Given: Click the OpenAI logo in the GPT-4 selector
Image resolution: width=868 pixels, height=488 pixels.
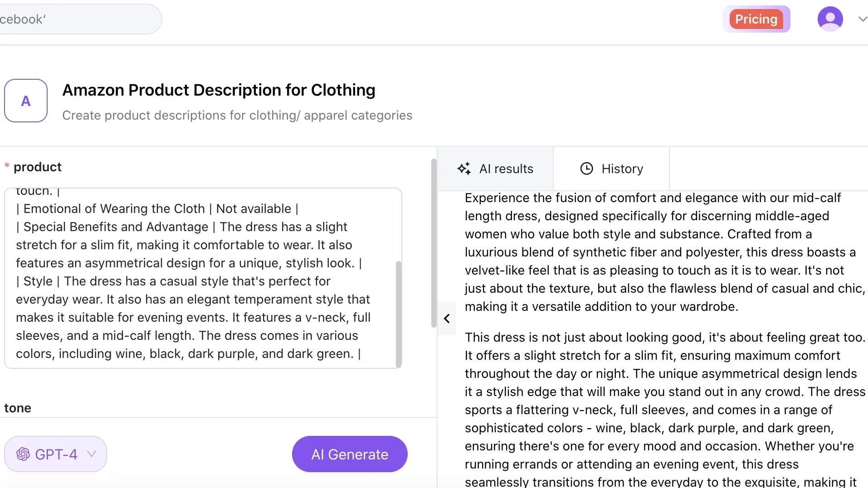Looking at the screenshot, I should tap(24, 454).
